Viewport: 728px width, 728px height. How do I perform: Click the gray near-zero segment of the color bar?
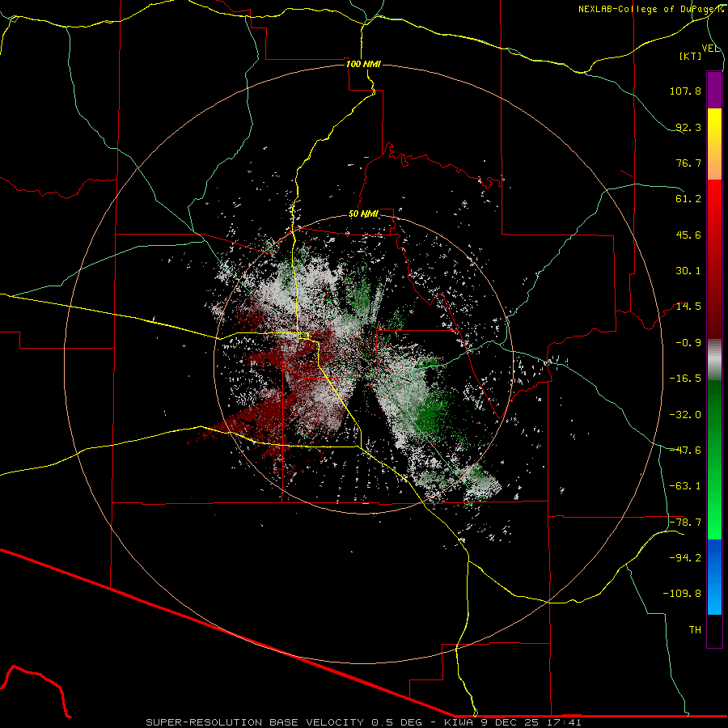click(x=714, y=360)
